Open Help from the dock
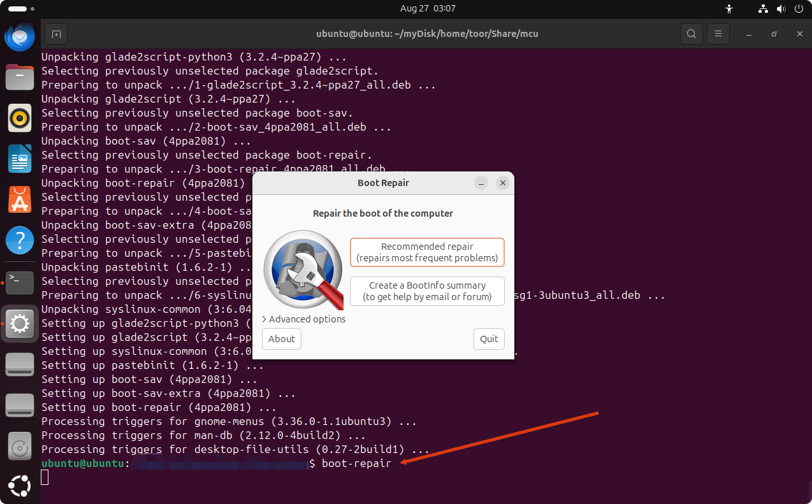This screenshot has width=812, height=504. [20, 241]
